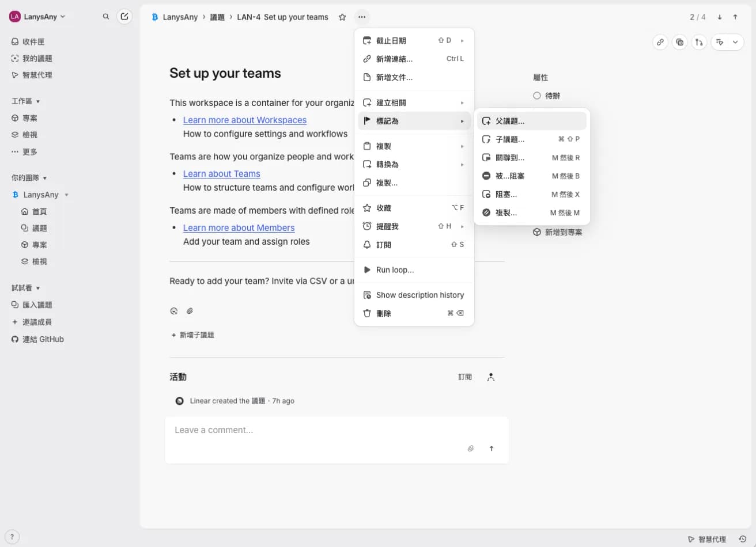Open the history clock icon at bottom right
Viewport: 756px width, 547px height.
(743, 539)
